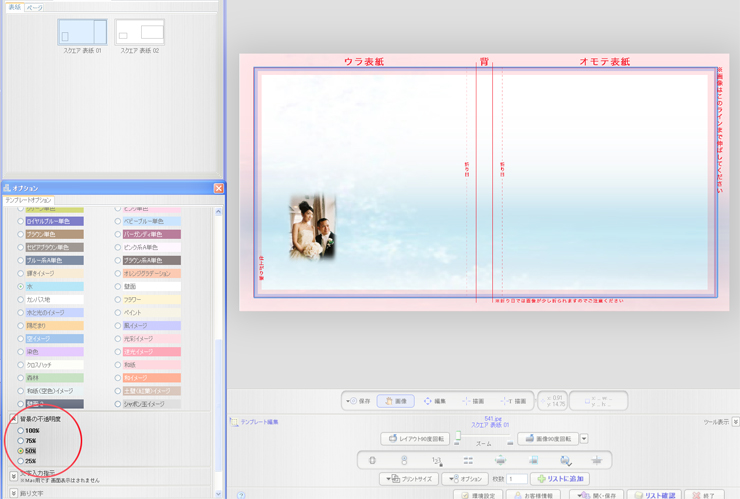Switch to the 表紙 tab
Image resolution: width=740 pixels, height=499 pixels.
click(x=14, y=7)
